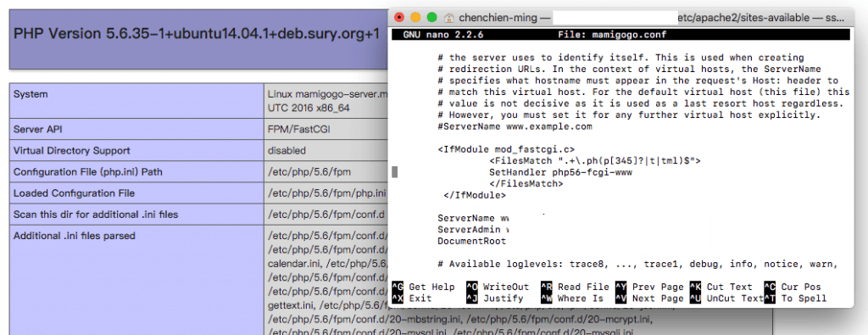The image size is (868, 335).
Task: Click the '#ServerName www.example.com' line
Action: click(515, 126)
